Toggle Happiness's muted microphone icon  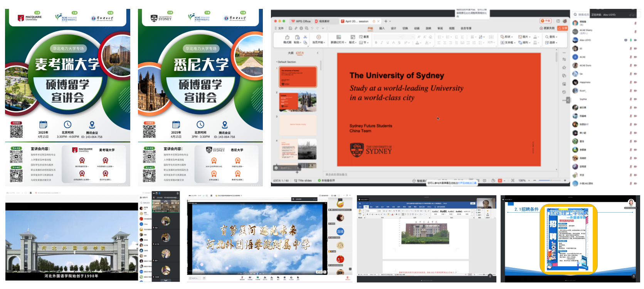point(631,82)
